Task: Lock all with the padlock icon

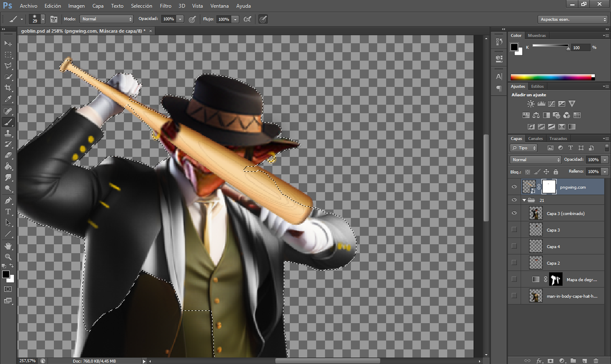Action: [x=556, y=172]
